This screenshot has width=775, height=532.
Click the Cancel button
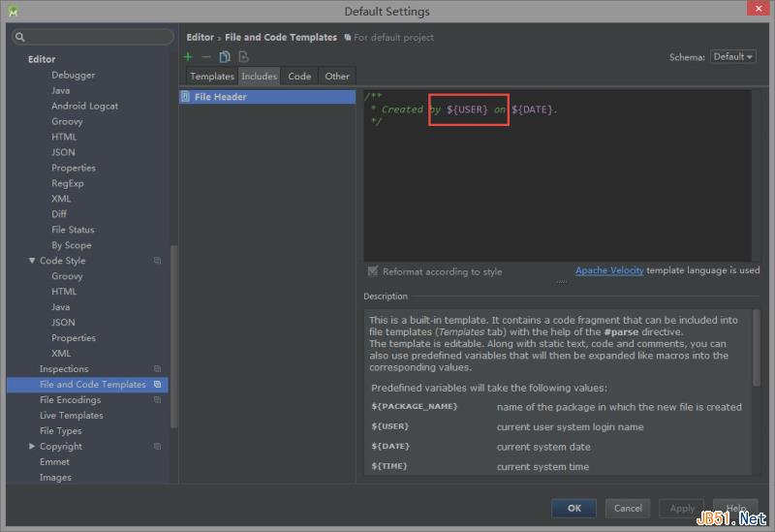tap(628, 509)
